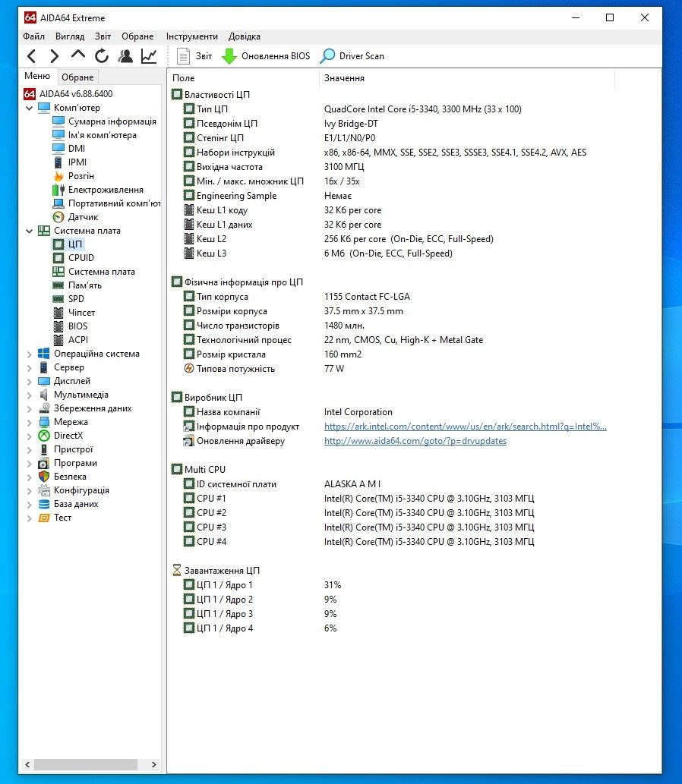Open the CPUID tree item
Screen dimensions: 682x784
click(x=74, y=258)
